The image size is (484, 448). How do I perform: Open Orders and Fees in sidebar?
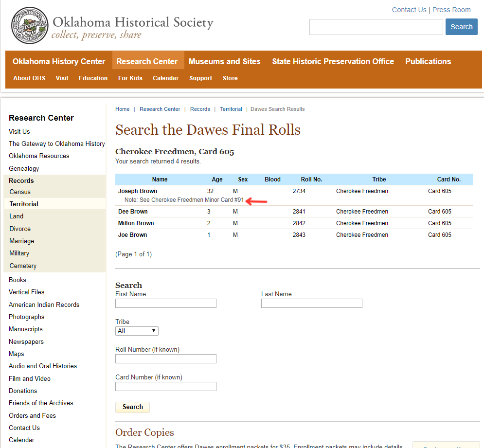32,415
